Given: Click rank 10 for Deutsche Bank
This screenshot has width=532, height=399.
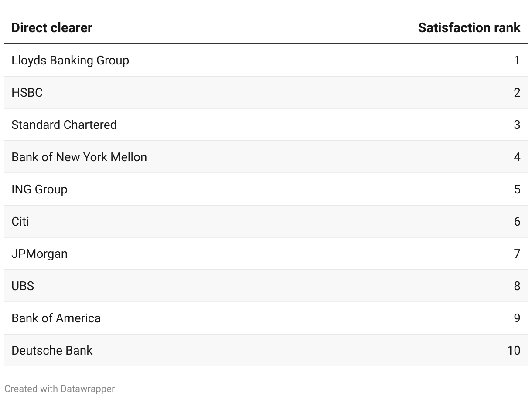Looking at the screenshot, I should (514, 350).
